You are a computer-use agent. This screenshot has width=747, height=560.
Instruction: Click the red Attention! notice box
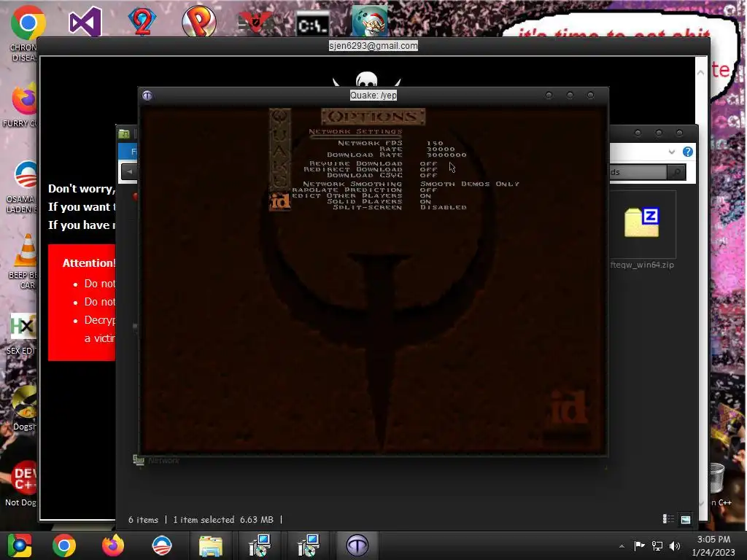82,303
